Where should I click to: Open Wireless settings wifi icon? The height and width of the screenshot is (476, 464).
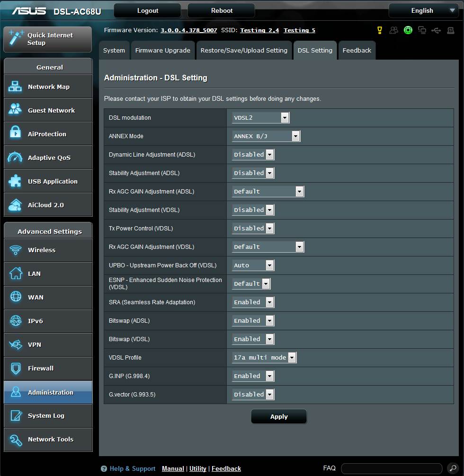16,250
